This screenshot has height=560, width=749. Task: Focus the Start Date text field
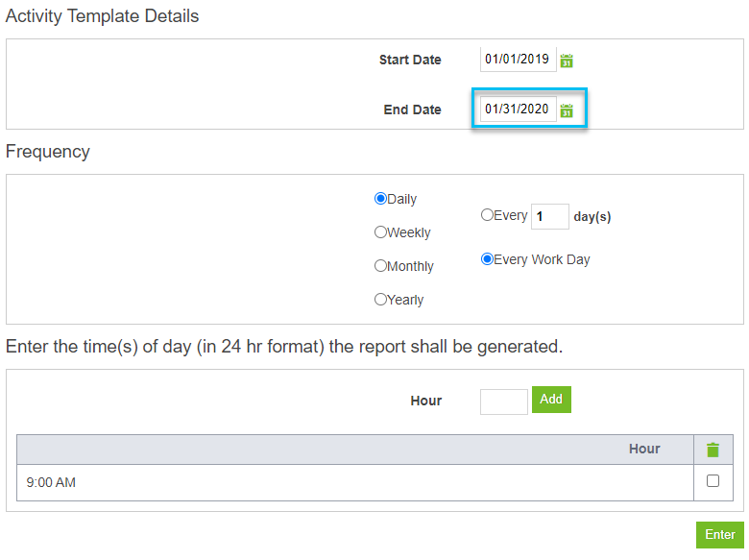[519, 60]
